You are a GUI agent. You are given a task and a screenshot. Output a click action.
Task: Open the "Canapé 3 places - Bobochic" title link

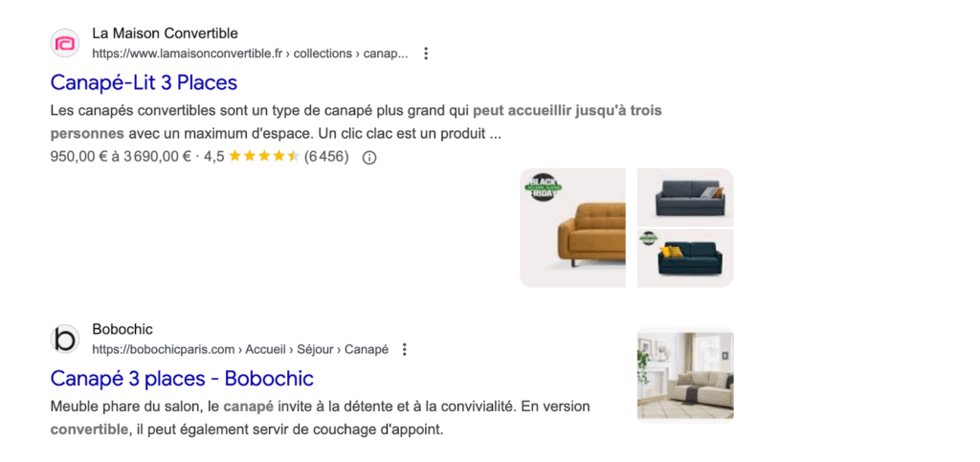coord(182,378)
